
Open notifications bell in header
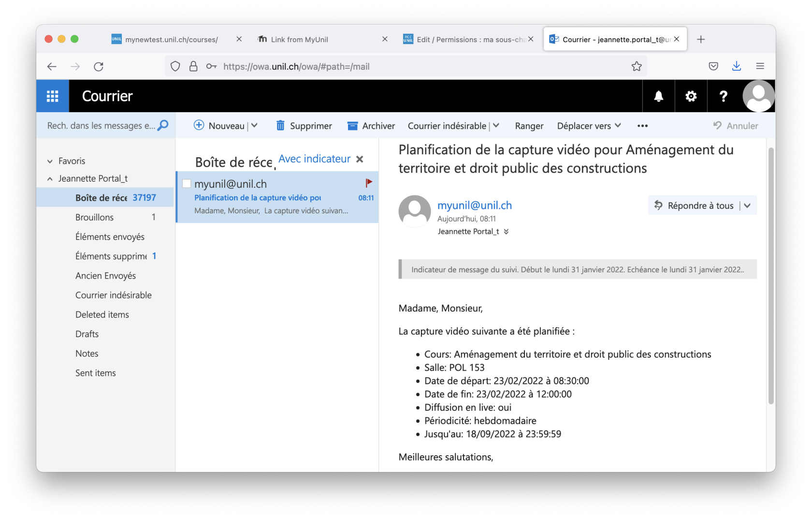click(x=658, y=96)
